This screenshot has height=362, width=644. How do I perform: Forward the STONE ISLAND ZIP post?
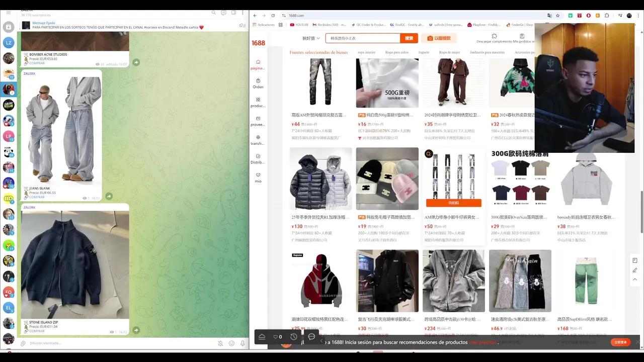tap(136, 330)
